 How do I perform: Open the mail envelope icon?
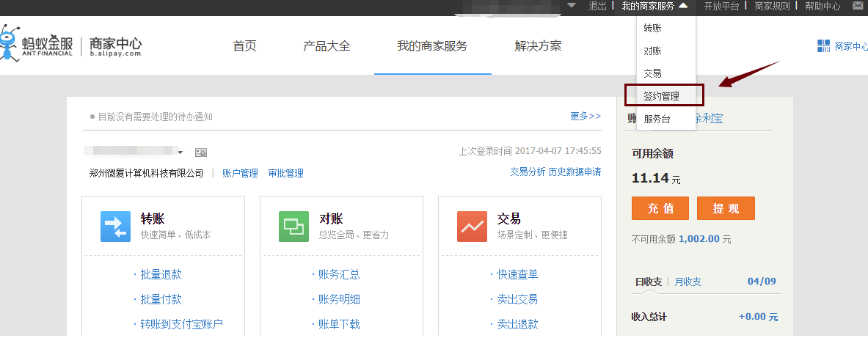(x=859, y=6)
